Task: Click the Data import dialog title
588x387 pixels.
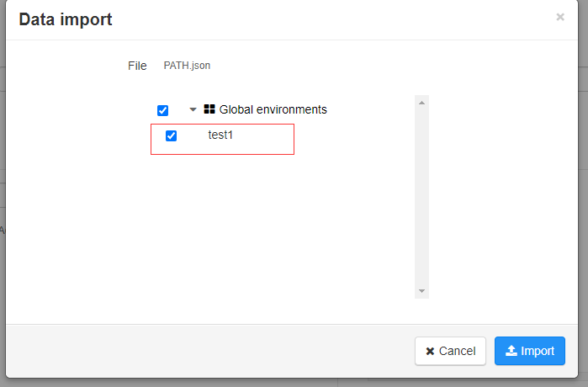Action: 66,19
